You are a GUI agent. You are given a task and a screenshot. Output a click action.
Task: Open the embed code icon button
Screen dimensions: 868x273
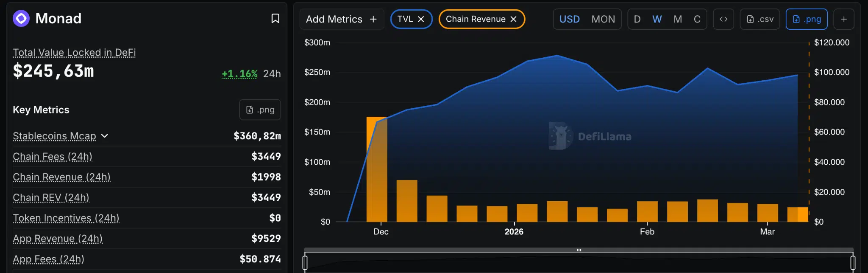click(723, 19)
